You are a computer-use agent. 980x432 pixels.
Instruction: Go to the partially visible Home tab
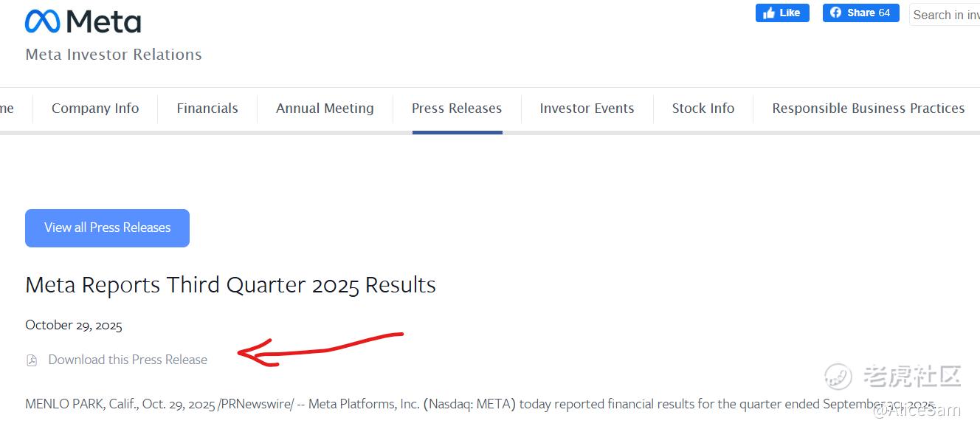click(7, 109)
